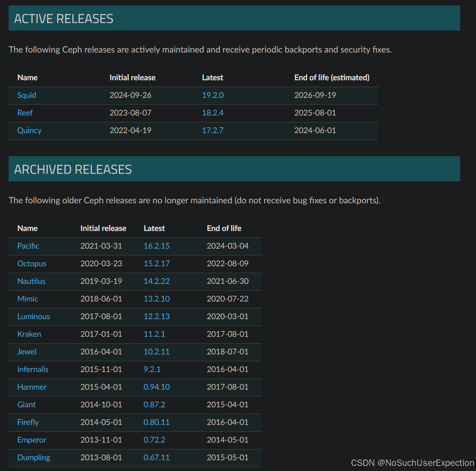Image resolution: width=476 pixels, height=471 pixels.
Task: Open version 16.2.15 link
Action: [157, 246]
